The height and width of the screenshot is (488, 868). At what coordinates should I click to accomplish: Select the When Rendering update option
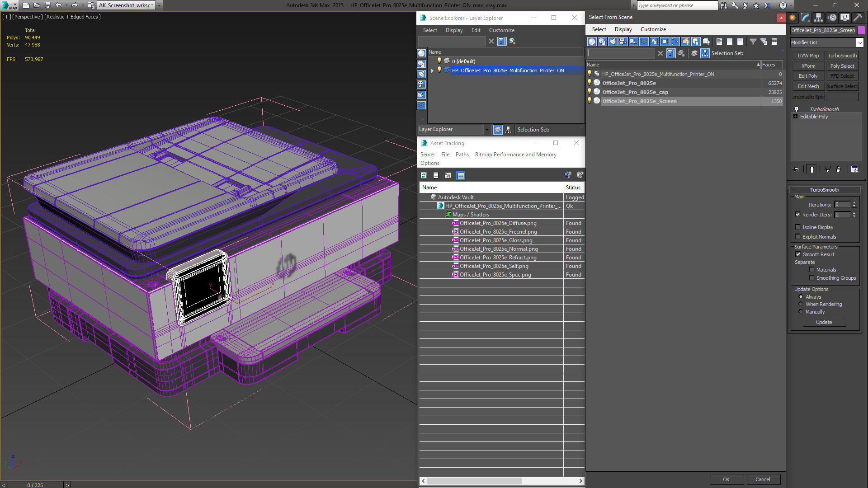(801, 304)
